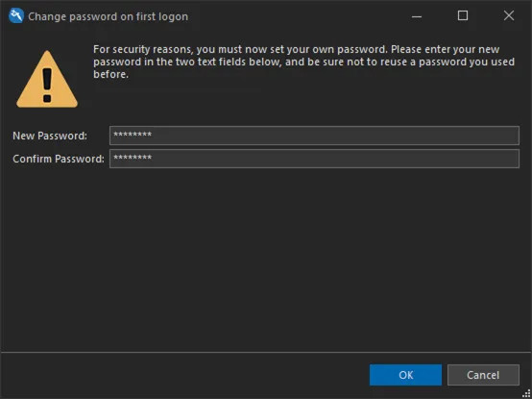532x399 pixels.
Task: Click the word "before." in the message
Action: click(111, 74)
